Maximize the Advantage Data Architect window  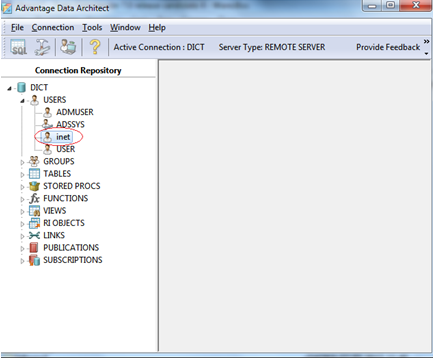tap(391, 6)
